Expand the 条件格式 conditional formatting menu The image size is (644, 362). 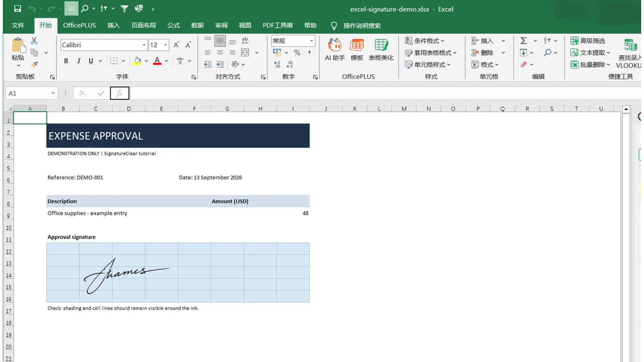click(x=425, y=41)
